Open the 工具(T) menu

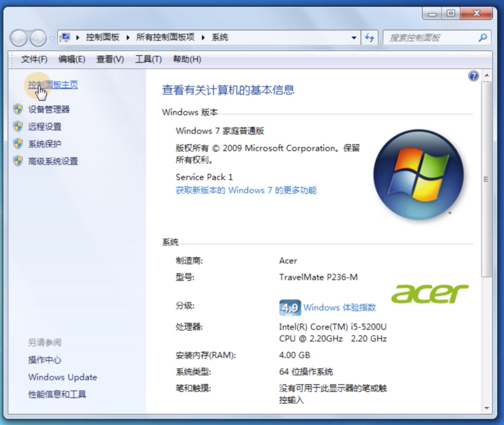click(148, 59)
